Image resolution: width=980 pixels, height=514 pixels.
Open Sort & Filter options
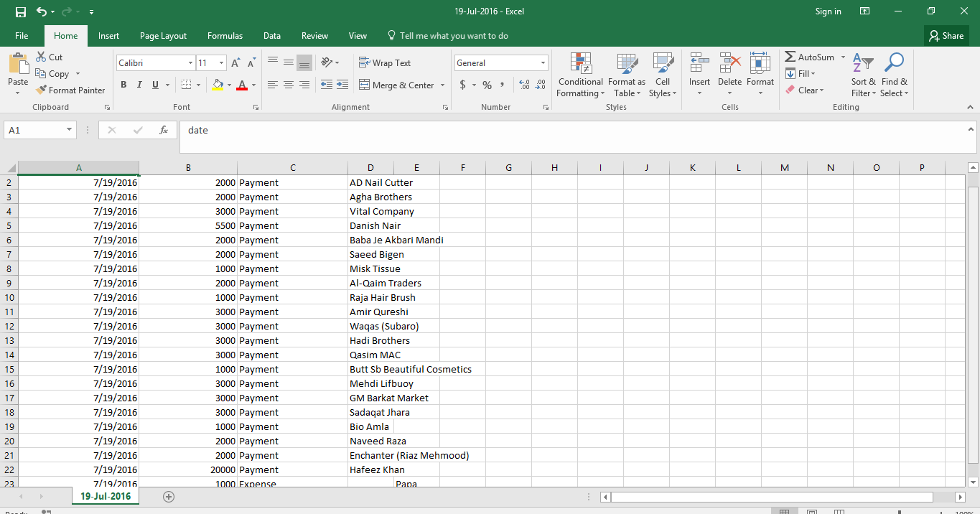click(863, 75)
